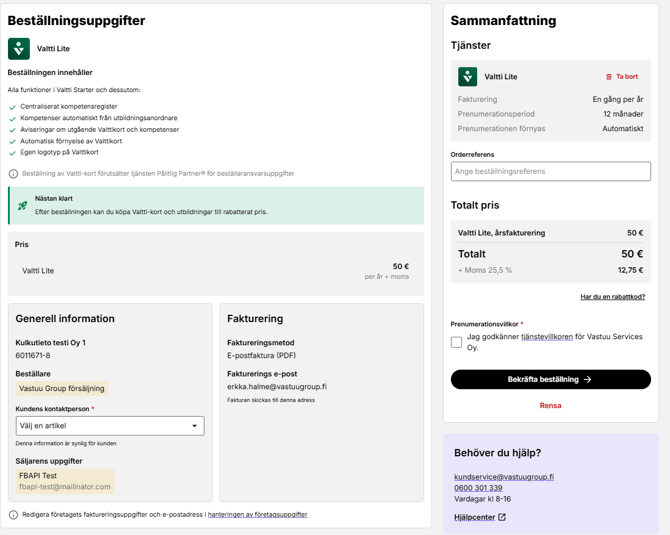Click the Faktureringsmetod label
Screen dimensions: 670x535
coord(261,343)
